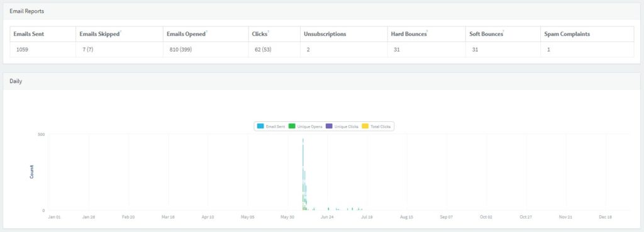The width and height of the screenshot is (644, 232).
Task: Click the Email Reports panel heading
Action: (26, 11)
